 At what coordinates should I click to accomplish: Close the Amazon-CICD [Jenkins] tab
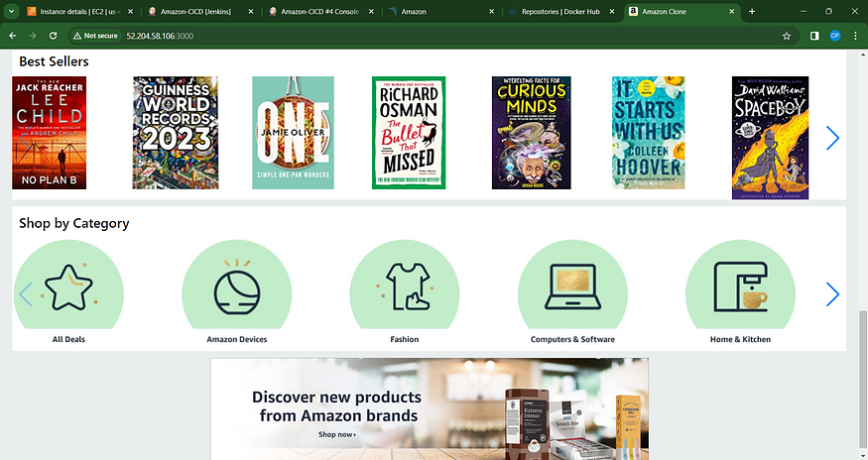(x=251, y=12)
